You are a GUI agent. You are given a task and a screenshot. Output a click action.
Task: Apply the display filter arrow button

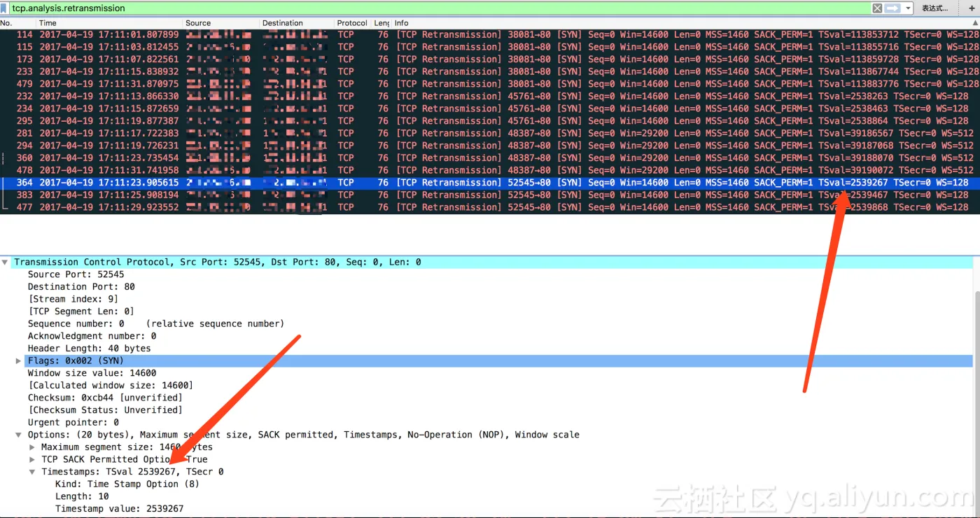click(892, 8)
